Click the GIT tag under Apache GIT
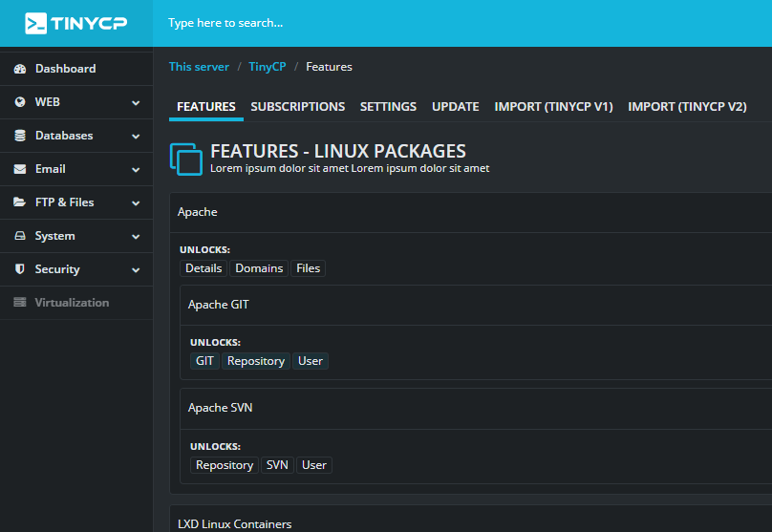This screenshot has height=532, width=772. click(x=204, y=361)
